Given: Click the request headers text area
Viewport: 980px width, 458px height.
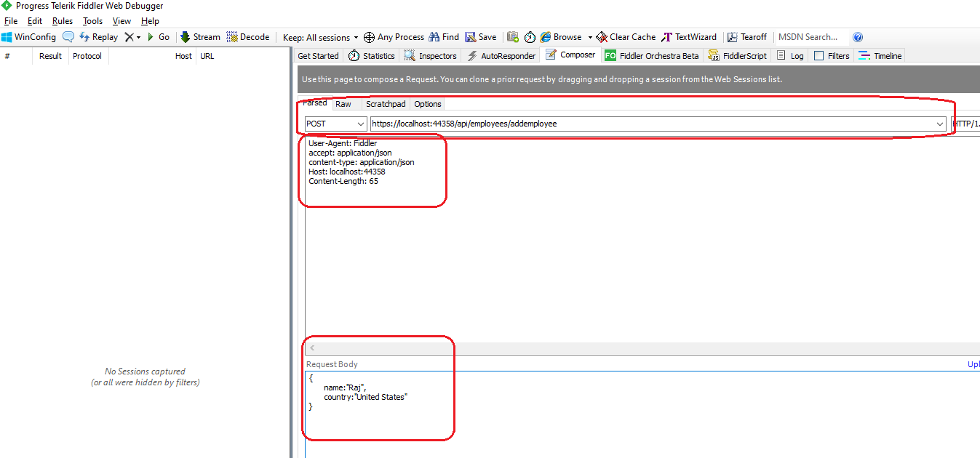Looking at the screenshot, I should [642, 240].
